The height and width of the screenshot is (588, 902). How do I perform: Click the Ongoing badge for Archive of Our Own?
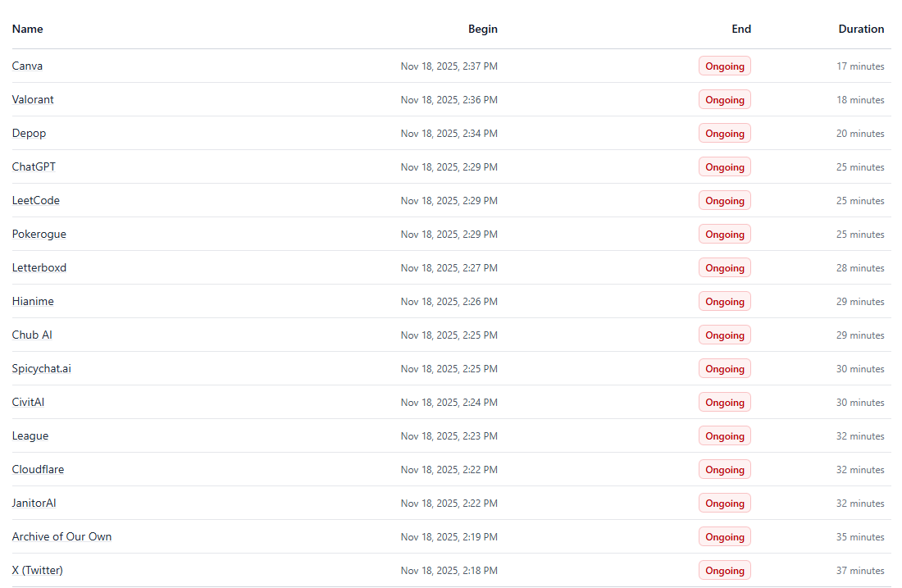725,537
